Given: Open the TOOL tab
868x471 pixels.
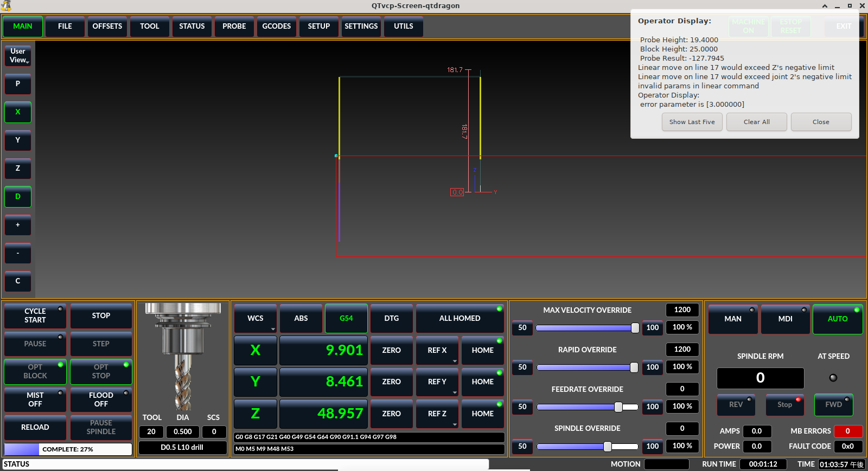Looking at the screenshot, I should [150, 27].
